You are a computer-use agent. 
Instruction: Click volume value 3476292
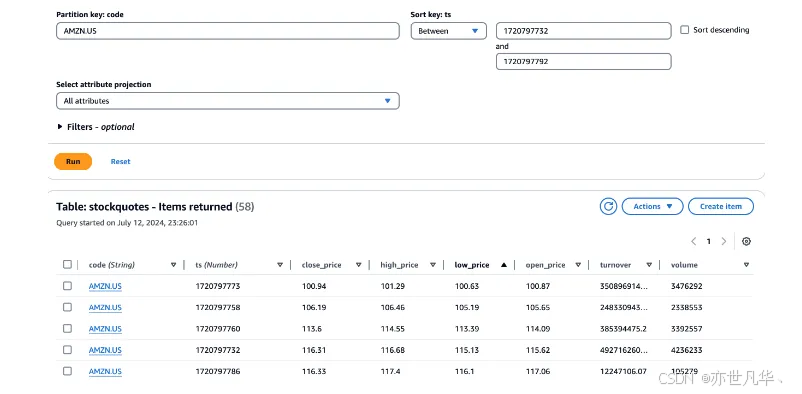(686, 287)
